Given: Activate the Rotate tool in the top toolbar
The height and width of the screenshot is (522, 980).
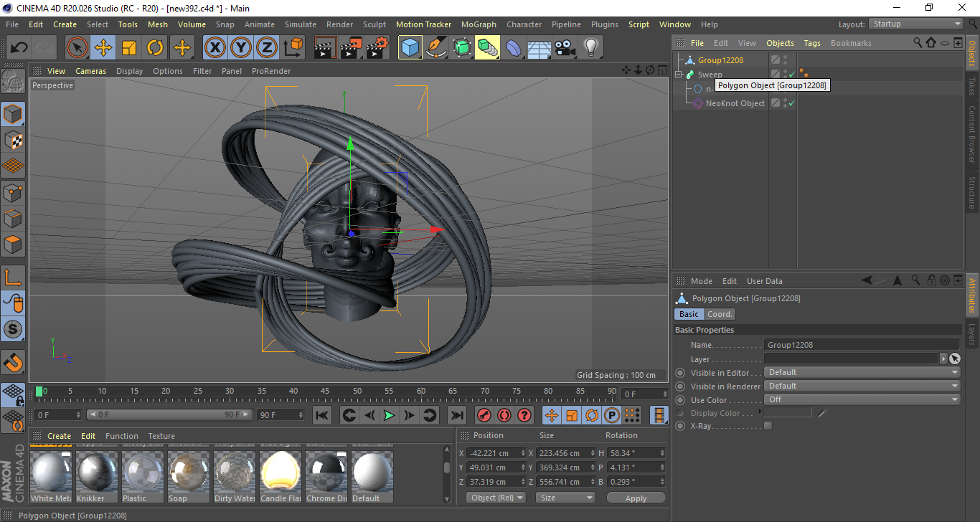Looking at the screenshot, I should pyautogui.click(x=155, y=48).
